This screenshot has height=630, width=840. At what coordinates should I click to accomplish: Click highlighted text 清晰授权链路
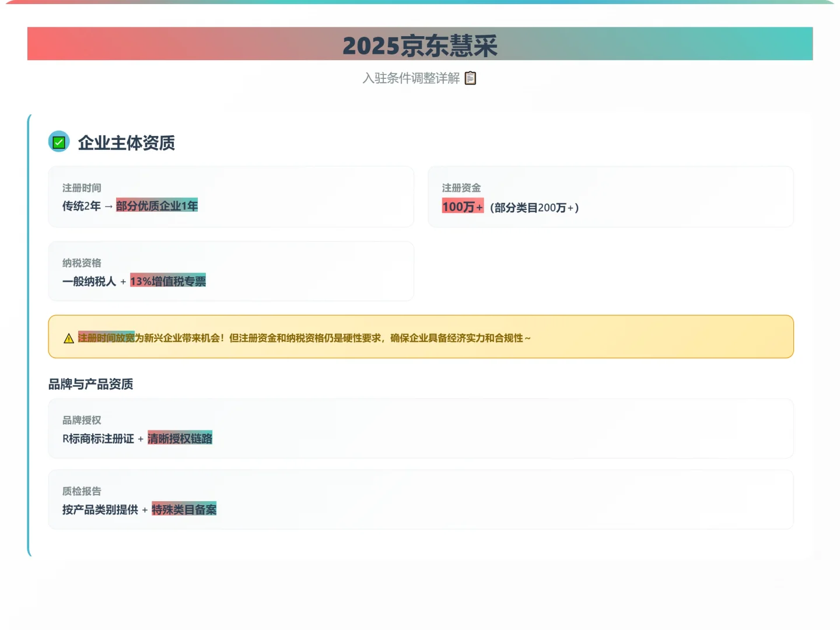pos(180,438)
